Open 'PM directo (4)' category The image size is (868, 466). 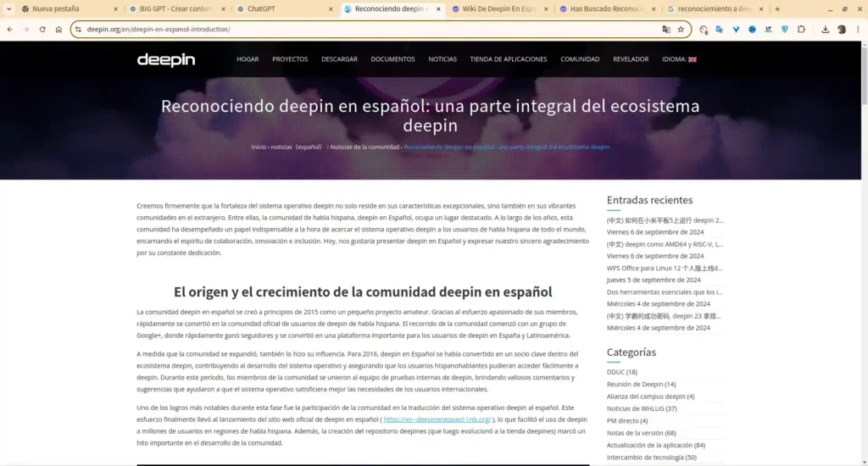click(627, 420)
